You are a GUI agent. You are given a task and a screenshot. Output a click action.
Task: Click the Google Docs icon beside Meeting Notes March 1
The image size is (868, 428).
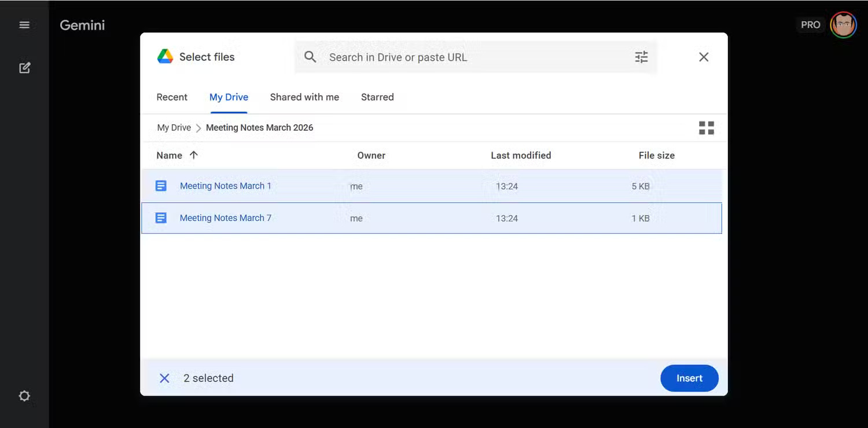tap(160, 186)
